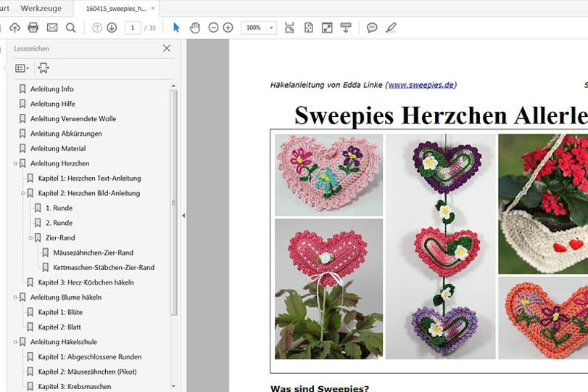
Task: Open the search magnifier tool
Action: (71, 28)
